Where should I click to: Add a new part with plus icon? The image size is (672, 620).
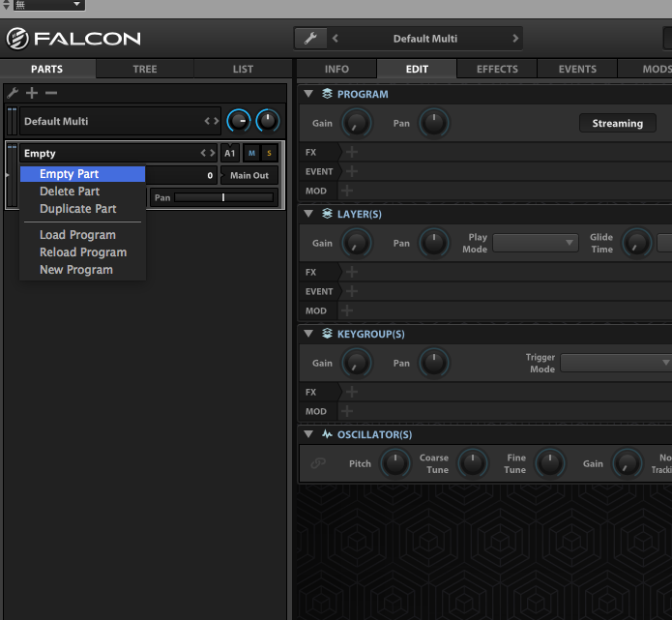[x=32, y=93]
